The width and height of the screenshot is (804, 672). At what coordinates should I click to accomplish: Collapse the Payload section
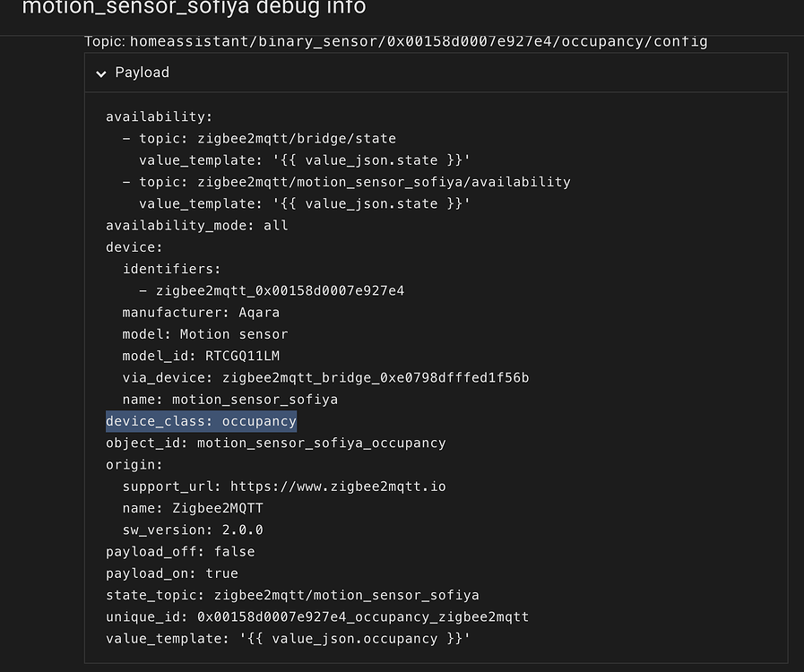click(140, 73)
